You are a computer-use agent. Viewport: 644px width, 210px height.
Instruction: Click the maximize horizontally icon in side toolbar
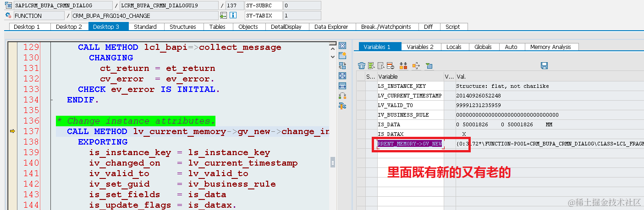342,86
